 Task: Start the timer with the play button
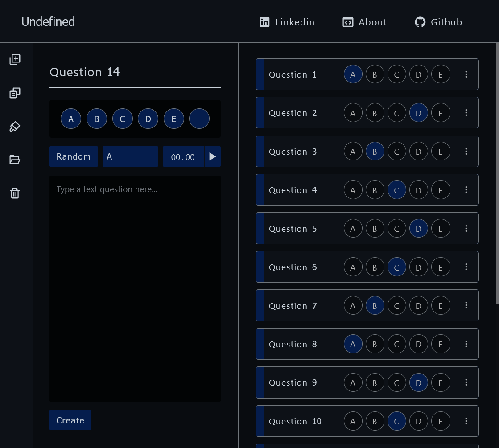pyautogui.click(x=213, y=156)
